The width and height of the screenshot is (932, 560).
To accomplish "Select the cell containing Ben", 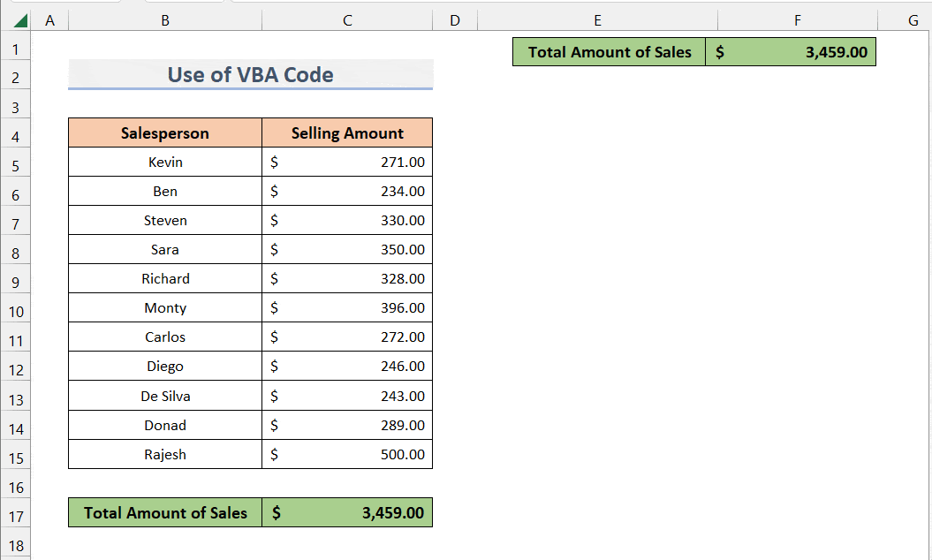I will 165,191.
